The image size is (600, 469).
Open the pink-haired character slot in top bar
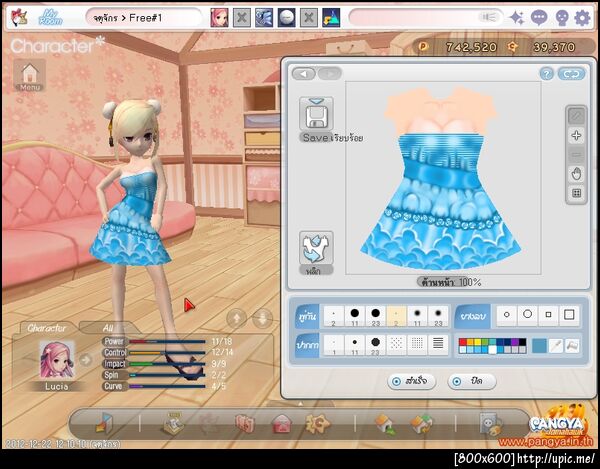tap(219, 18)
